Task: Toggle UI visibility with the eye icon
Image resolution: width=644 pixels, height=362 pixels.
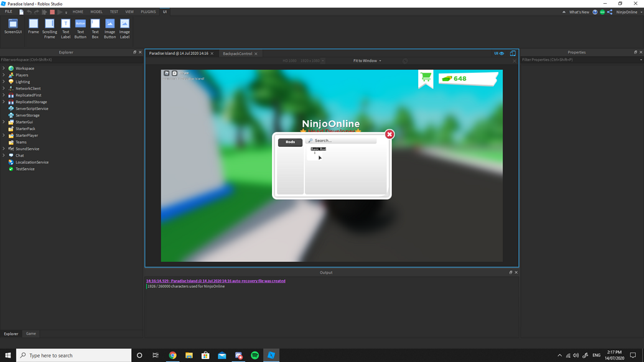Action: [502, 53]
